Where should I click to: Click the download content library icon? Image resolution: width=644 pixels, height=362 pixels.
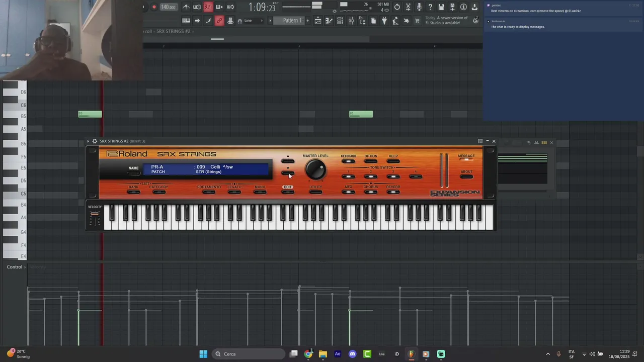pos(474,7)
